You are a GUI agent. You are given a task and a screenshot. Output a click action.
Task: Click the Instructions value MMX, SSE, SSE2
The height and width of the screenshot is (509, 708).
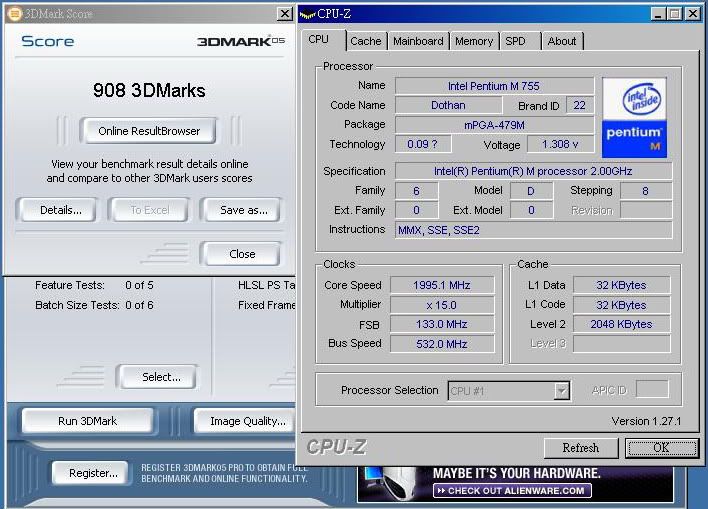(533, 230)
